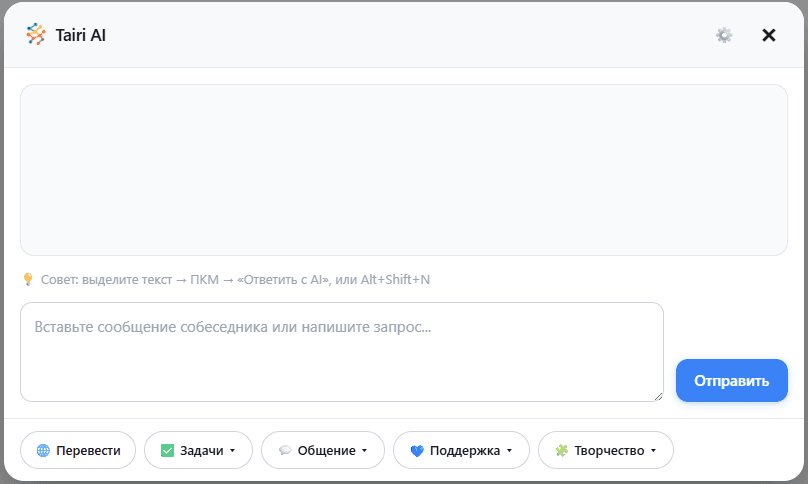Close the Tairi AI panel
The height and width of the screenshot is (484, 808).
768,35
